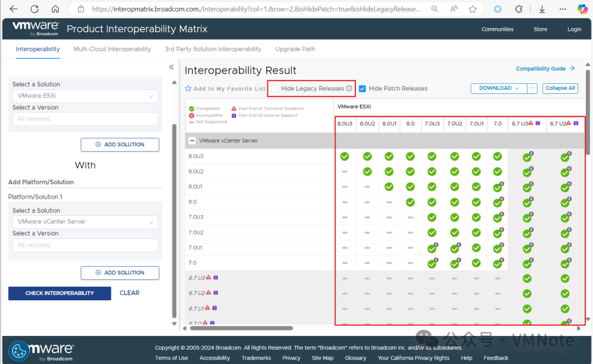Screen dimensions: 593x364
Task: Click the 7.0U3 vCenter Server row label
Action: [x=196, y=217]
